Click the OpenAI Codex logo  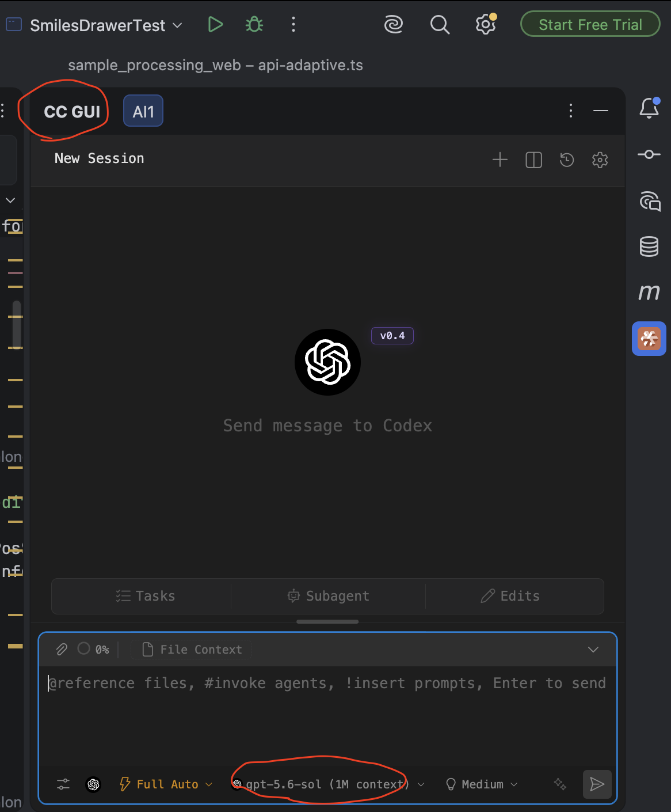coord(327,362)
